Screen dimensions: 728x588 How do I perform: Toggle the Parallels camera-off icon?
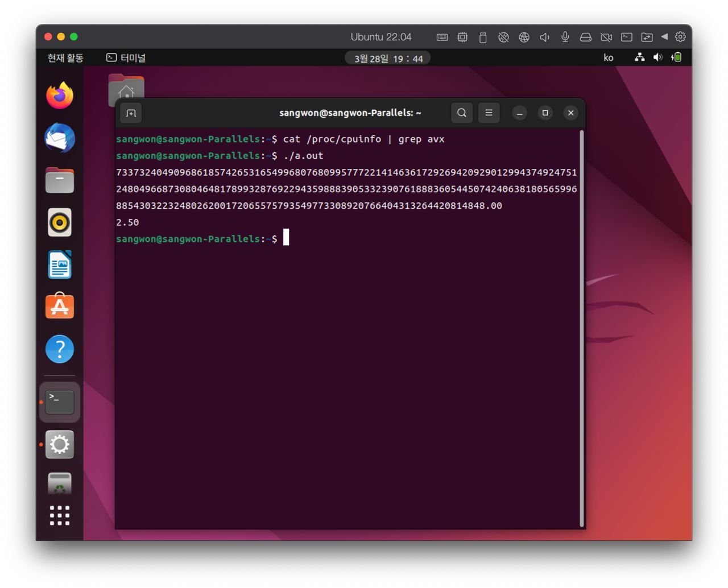click(606, 37)
